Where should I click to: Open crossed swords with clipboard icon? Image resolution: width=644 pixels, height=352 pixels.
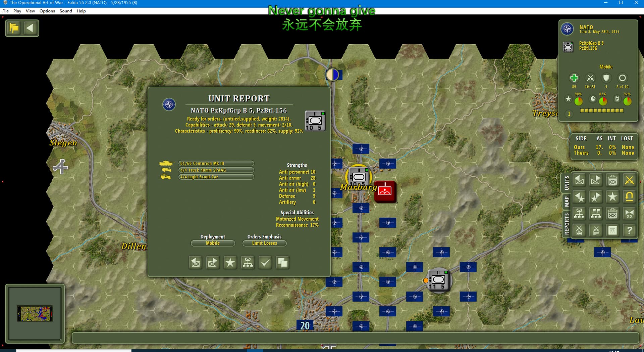click(579, 230)
